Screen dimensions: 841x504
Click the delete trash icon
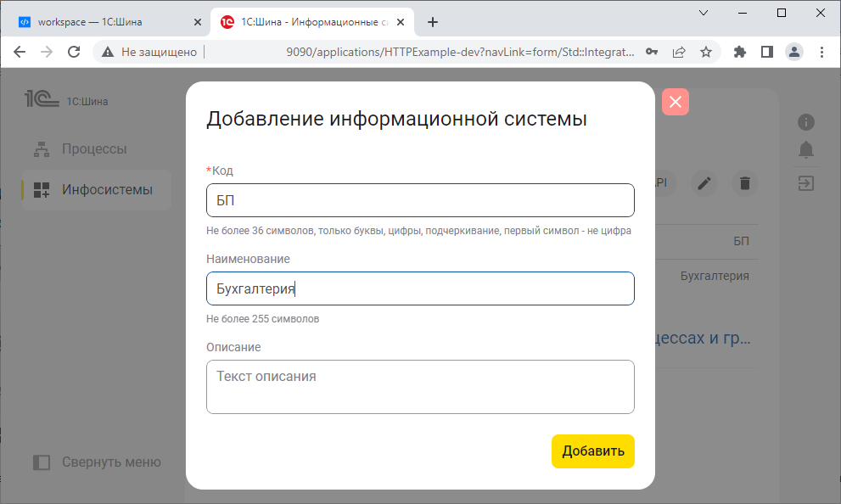pyautogui.click(x=744, y=182)
